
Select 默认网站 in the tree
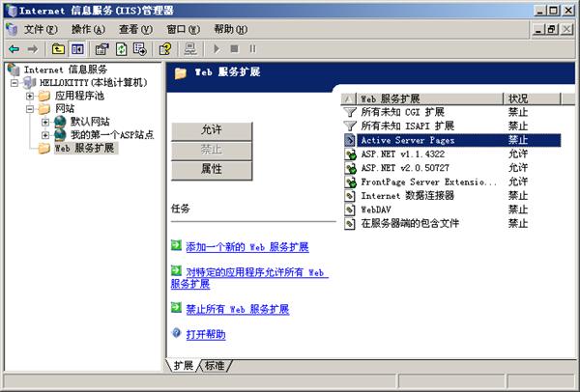(x=90, y=122)
